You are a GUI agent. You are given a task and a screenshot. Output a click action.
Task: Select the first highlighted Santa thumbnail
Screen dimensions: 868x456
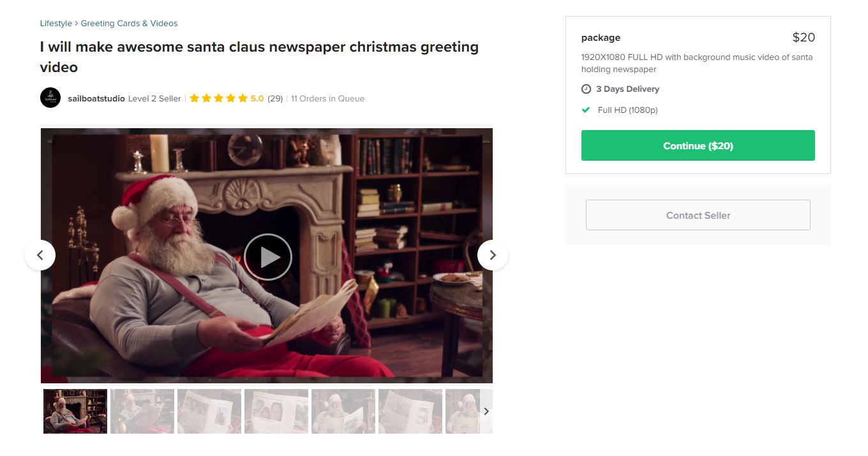[x=75, y=411]
